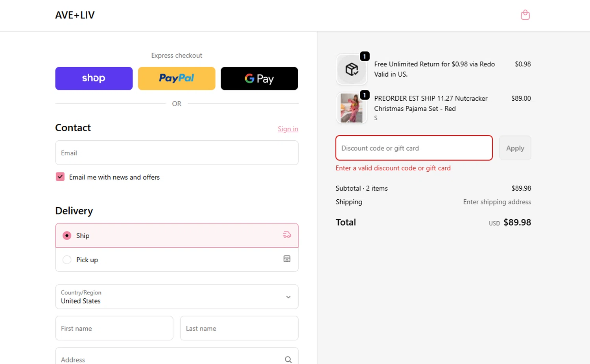Click the address search magnifier icon
This screenshot has height=364, width=590.
click(x=288, y=360)
